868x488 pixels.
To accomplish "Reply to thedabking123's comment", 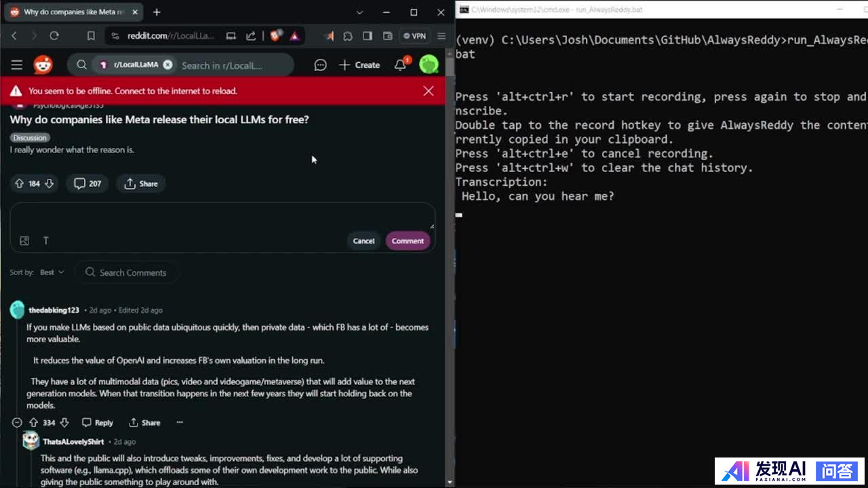I will tap(98, 422).
